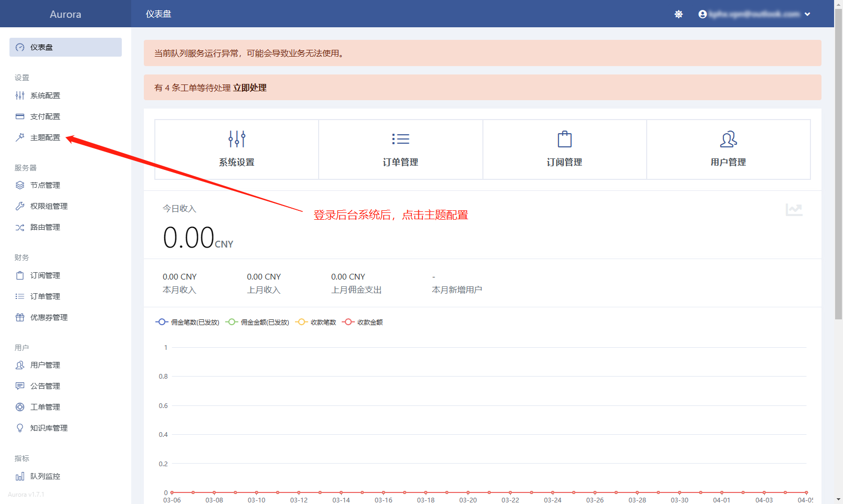
Task: Click the 订阅管理 clipboard icon card
Action: point(564,149)
